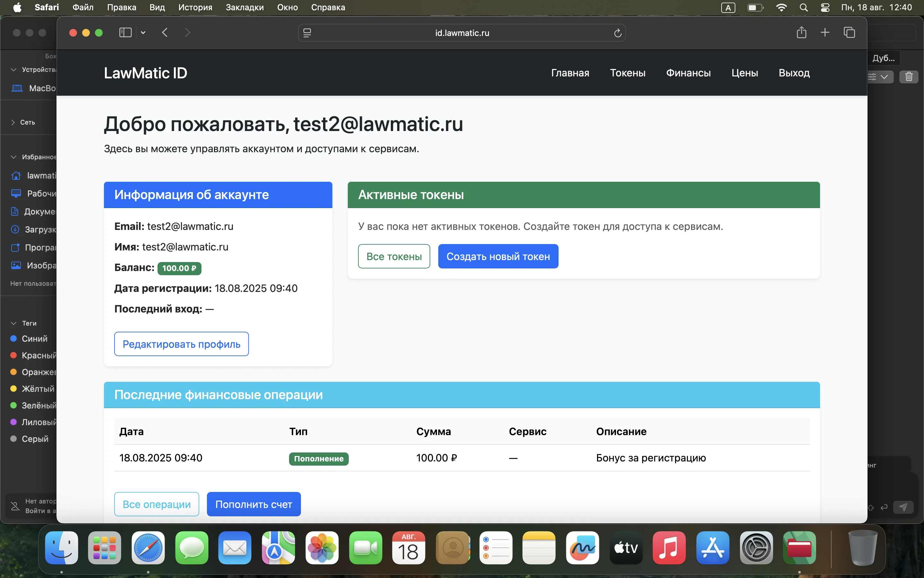
Task: Click the 100.00 ₽ balance badge
Action: tap(179, 268)
